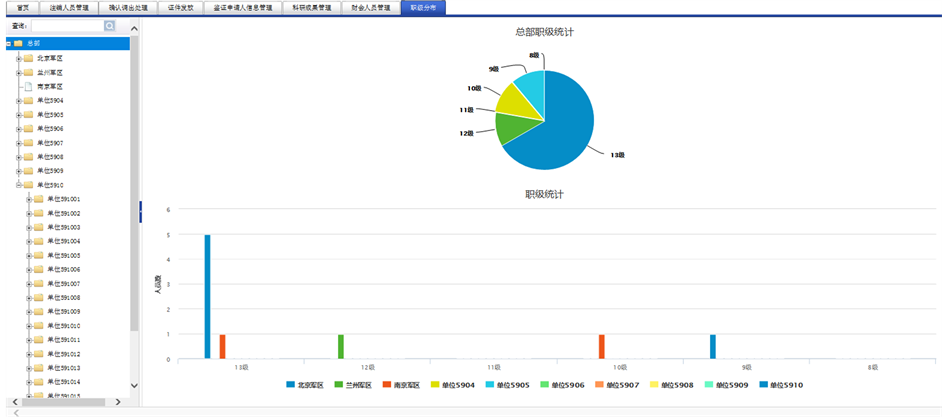Viewport: 942px width, 417px height.
Task: Expand the 单位591005 tree node
Action: point(29,256)
